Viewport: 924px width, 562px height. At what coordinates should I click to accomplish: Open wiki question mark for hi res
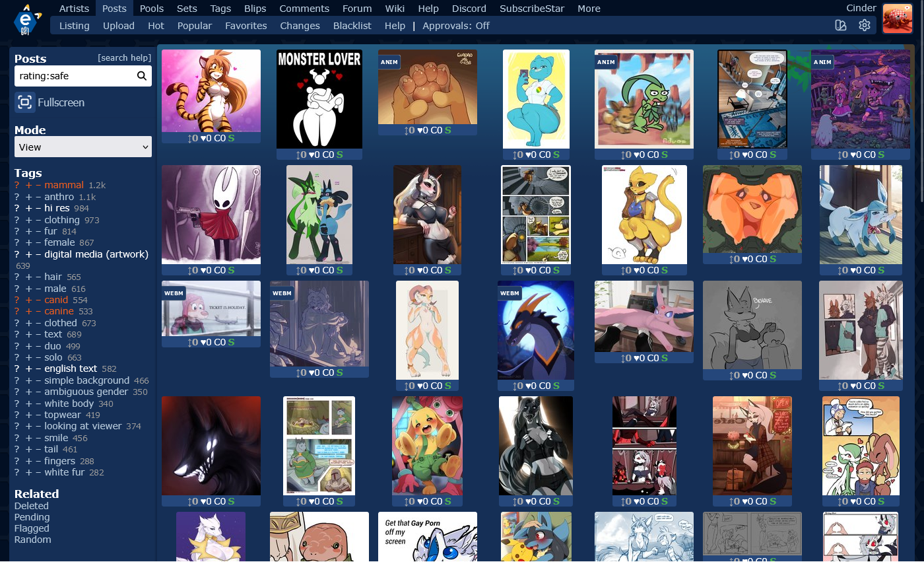17,208
